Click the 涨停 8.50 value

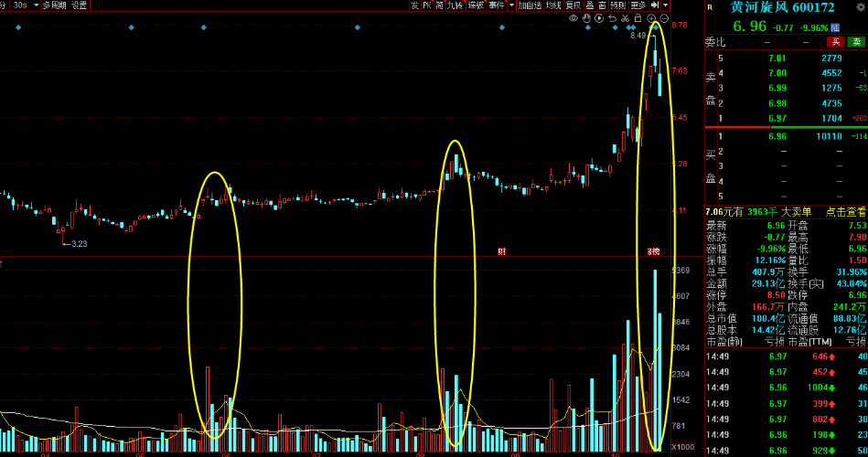(777, 295)
